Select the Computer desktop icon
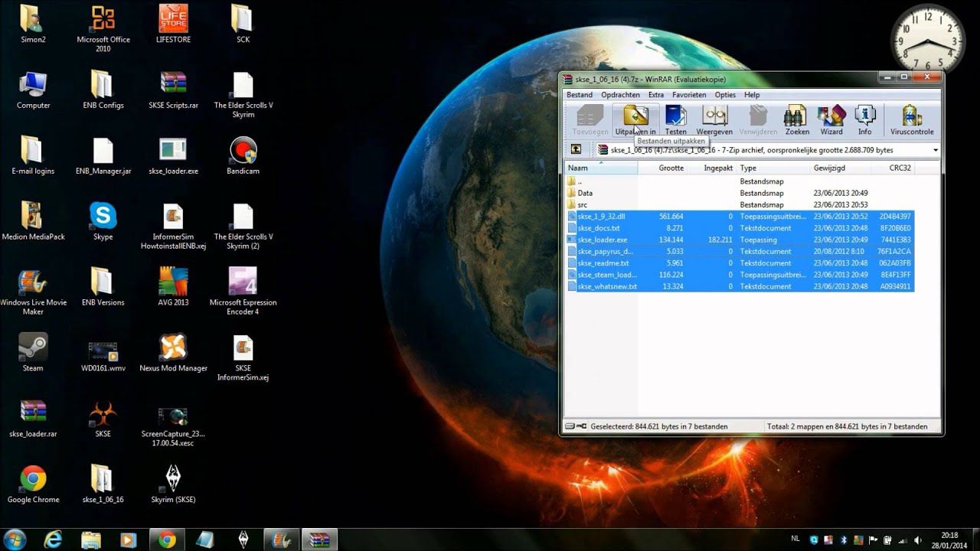 (x=33, y=90)
